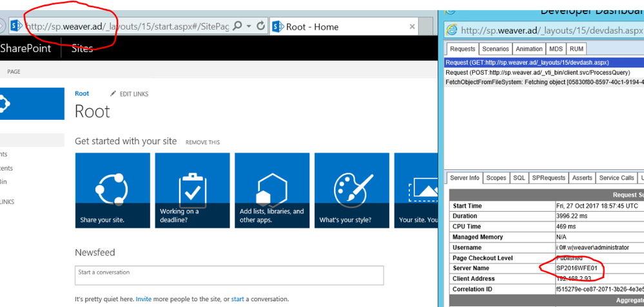Open Add lists, libraries, and other apps tile
This screenshot has height=307, width=644.
(272, 191)
